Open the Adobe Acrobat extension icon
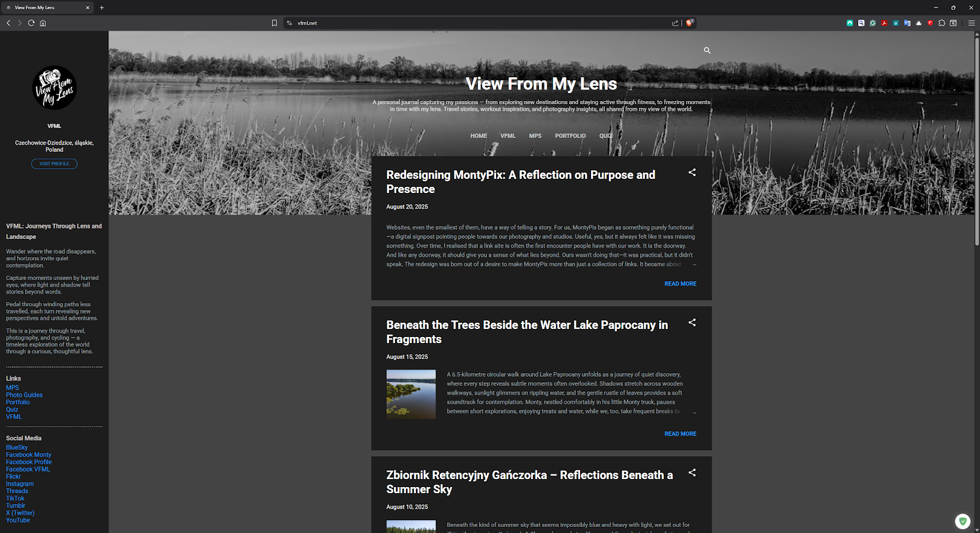The height and width of the screenshot is (533, 980). (884, 23)
